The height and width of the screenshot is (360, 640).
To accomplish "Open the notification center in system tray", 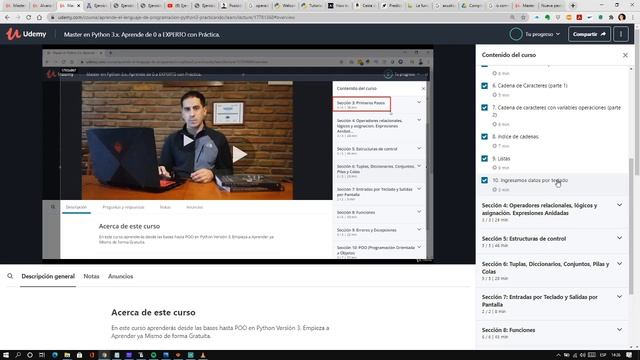I will coord(629,355).
